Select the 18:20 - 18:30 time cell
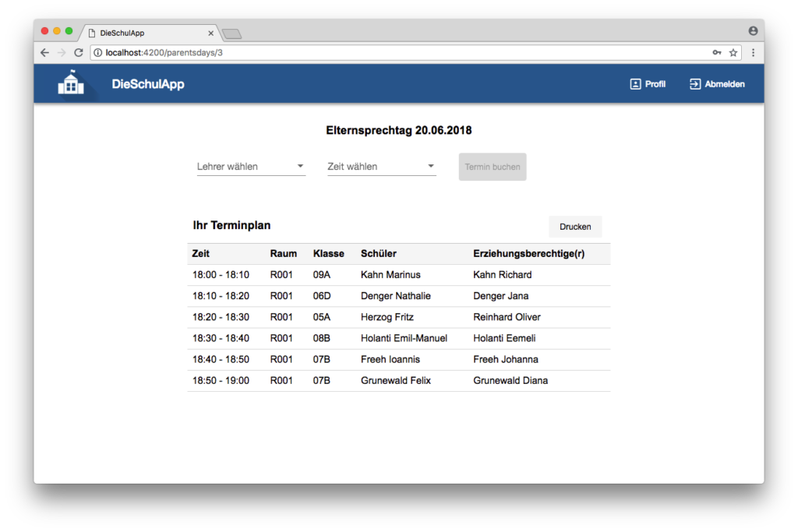The width and height of the screenshot is (798, 532). coord(221,317)
